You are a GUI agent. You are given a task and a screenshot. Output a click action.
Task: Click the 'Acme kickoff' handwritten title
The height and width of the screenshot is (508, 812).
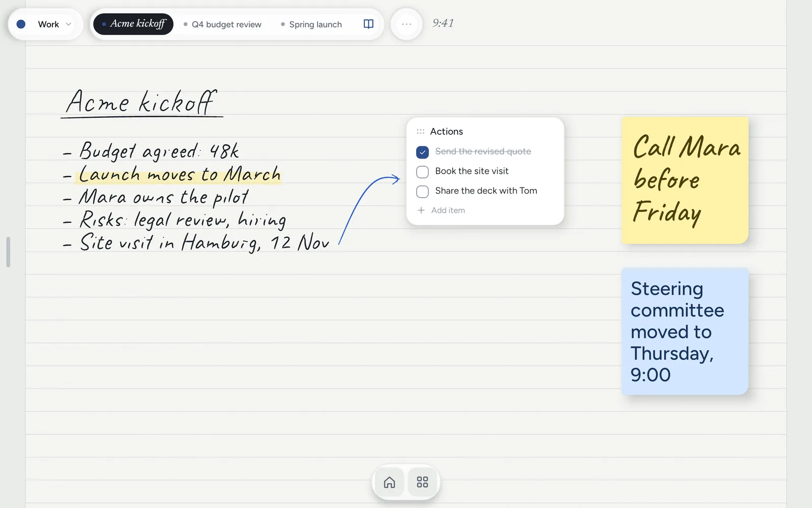[x=142, y=103]
